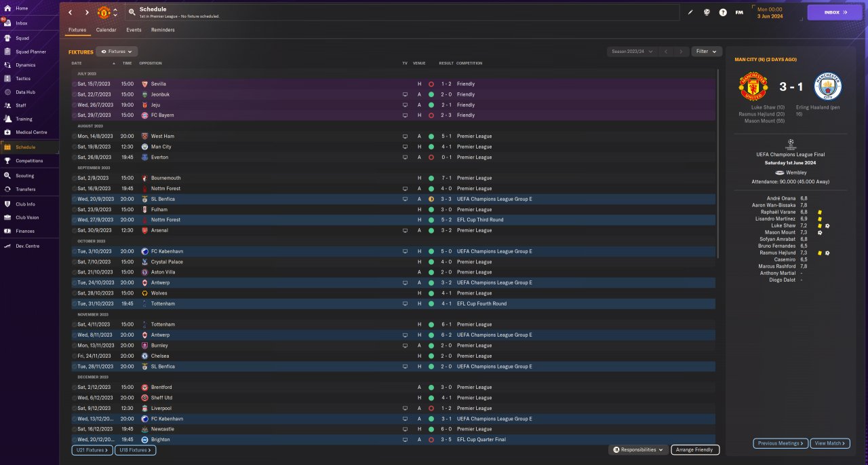Click Manchester City crest in match panel

(x=827, y=87)
